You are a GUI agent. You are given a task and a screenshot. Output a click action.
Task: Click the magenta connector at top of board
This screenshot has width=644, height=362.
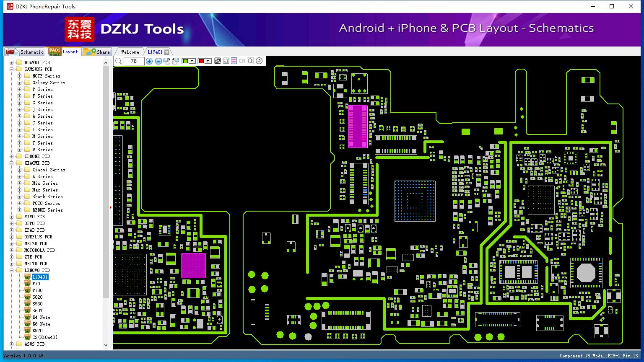click(x=358, y=126)
